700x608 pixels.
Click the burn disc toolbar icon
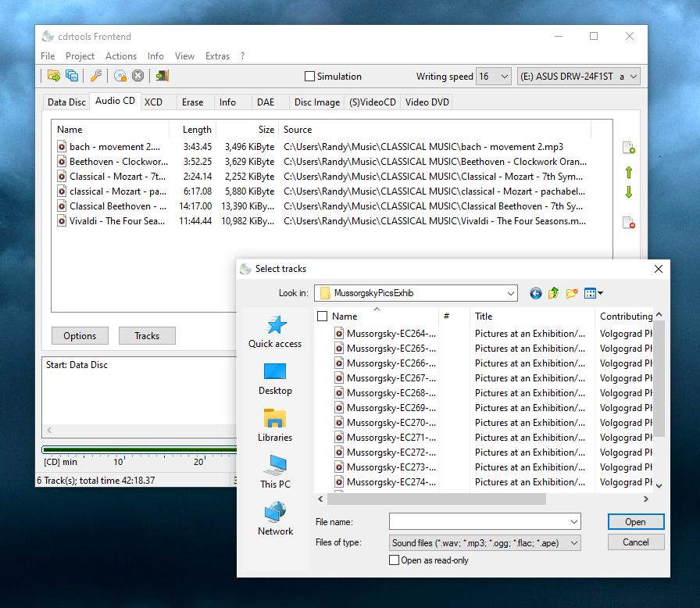(120, 76)
